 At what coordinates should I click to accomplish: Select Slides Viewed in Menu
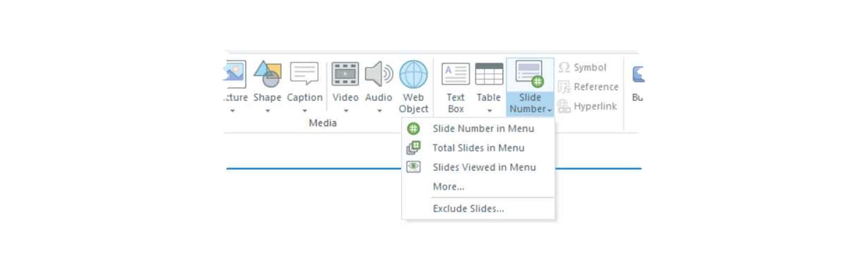[484, 167]
